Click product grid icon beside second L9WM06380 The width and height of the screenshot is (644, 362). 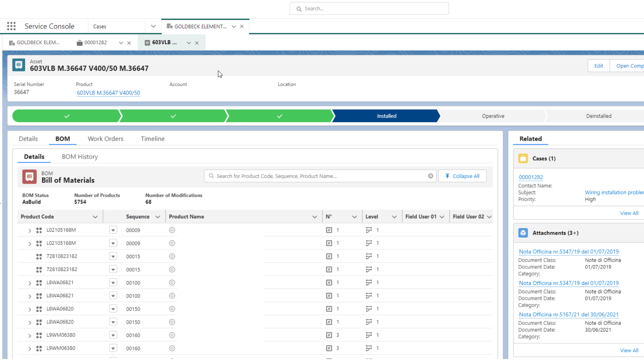coord(39,349)
